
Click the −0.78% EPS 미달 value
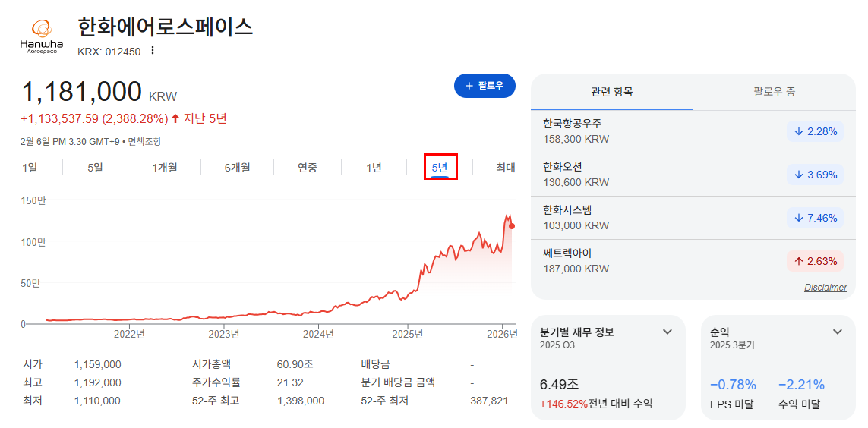[x=733, y=385]
